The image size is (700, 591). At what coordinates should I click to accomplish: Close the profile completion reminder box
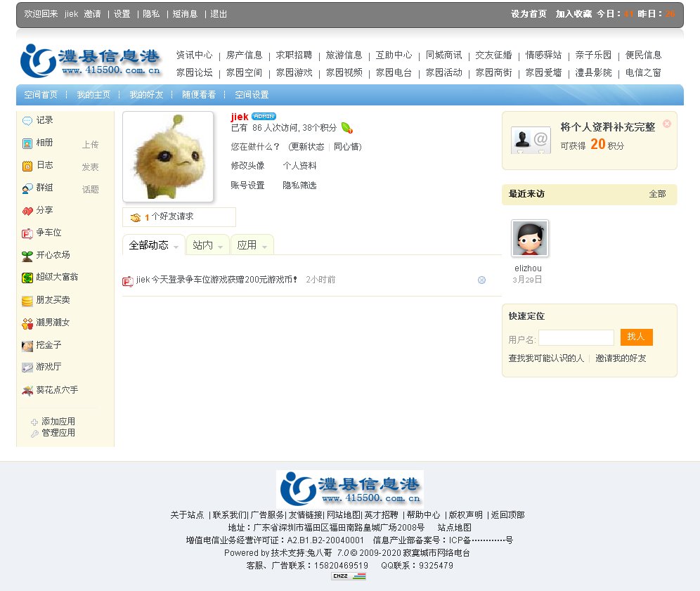point(667,124)
